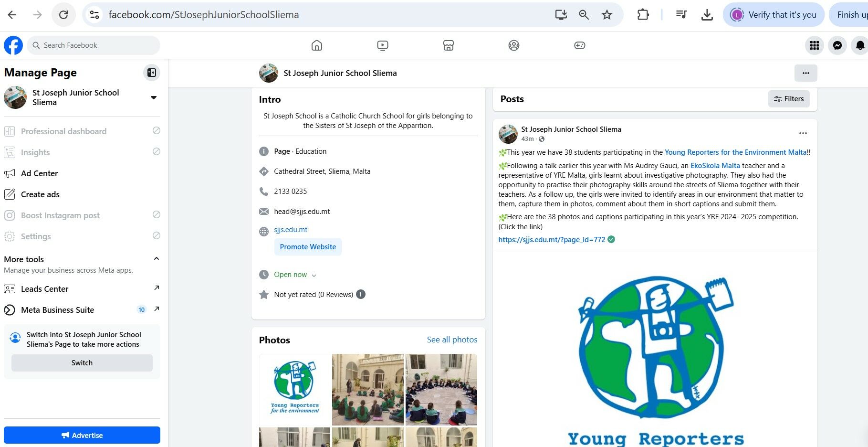Open the See all photos link
868x447 pixels.
[x=452, y=340]
